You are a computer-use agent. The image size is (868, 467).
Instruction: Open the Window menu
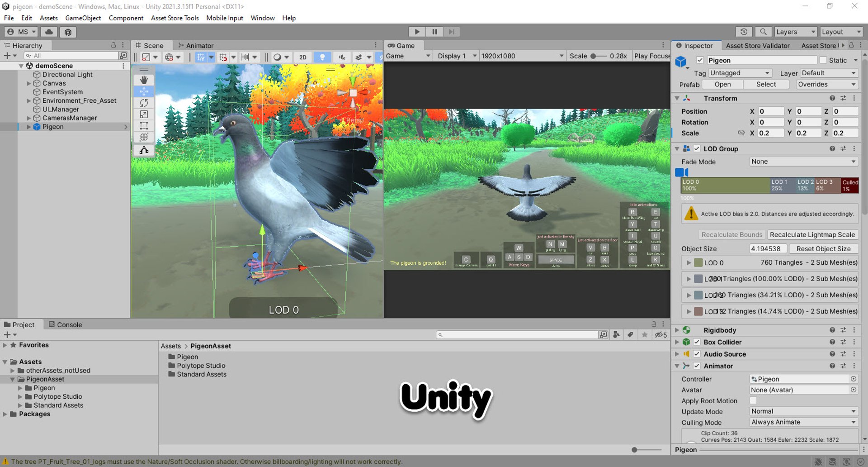(x=263, y=18)
